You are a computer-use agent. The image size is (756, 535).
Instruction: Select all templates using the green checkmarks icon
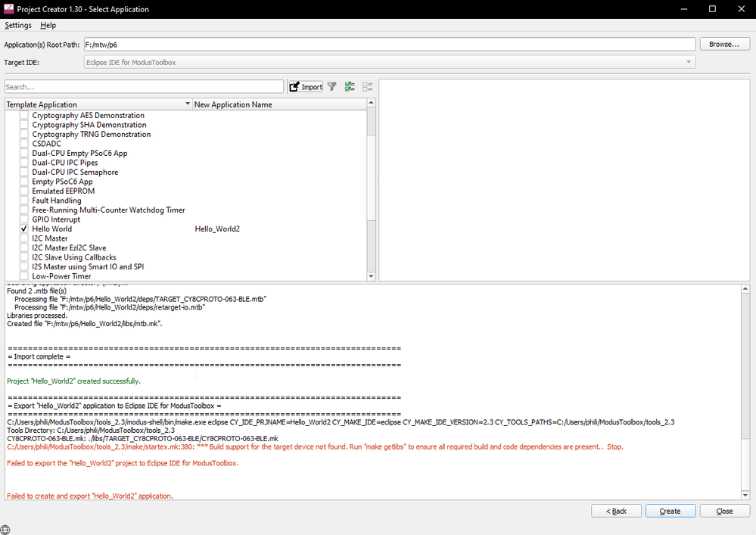pyautogui.click(x=350, y=86)
